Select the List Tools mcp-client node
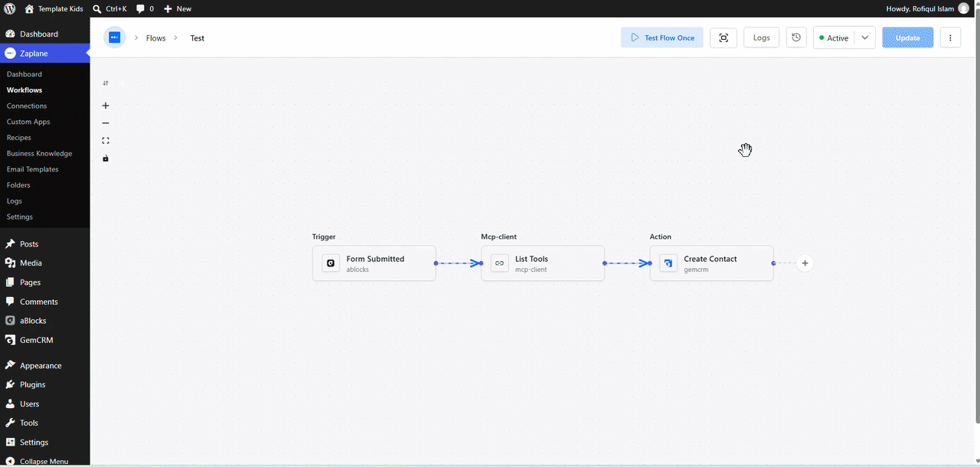The height and width of the screenshot is (467, 980). click(543, 263)
